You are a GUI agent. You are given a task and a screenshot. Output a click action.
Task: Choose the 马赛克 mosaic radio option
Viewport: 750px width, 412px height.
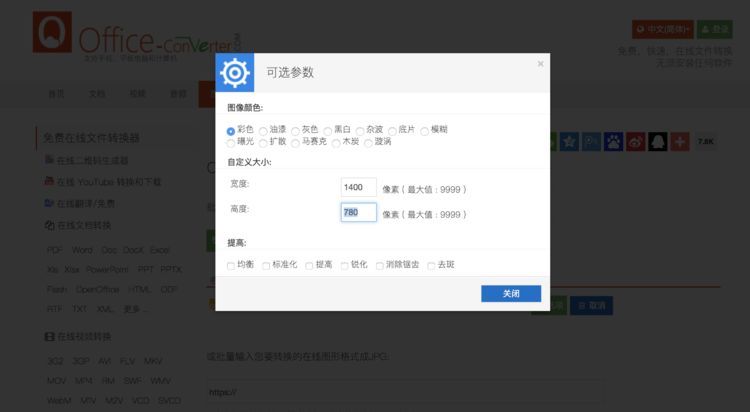(295, 143)
